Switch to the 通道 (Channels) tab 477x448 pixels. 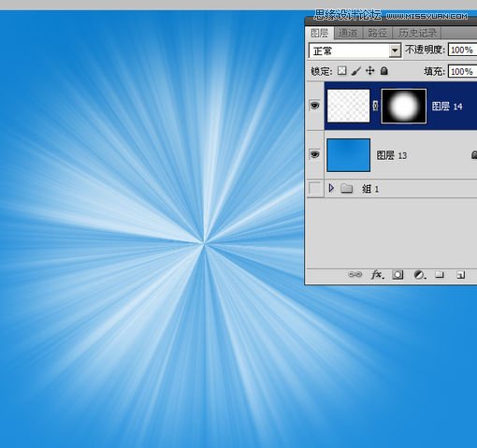pos(348,33)
